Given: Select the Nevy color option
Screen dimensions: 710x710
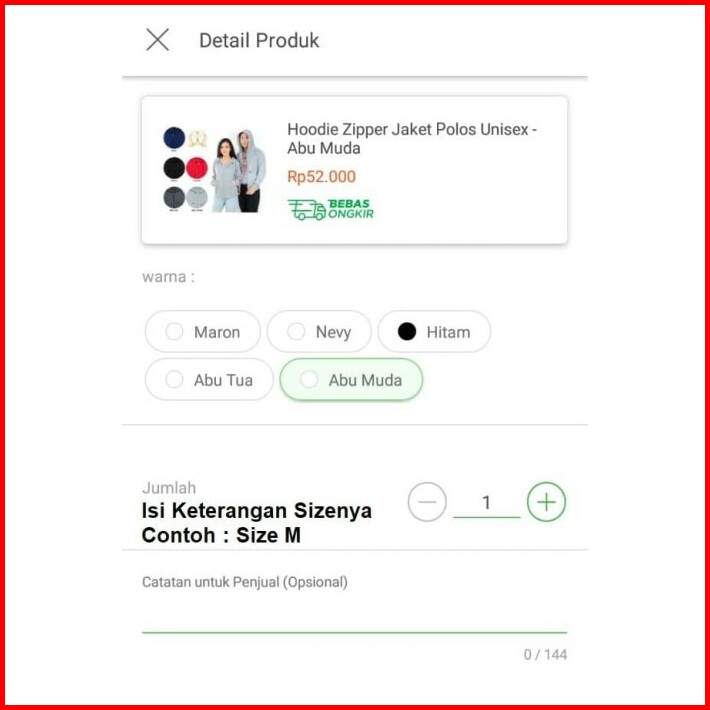Looking at the screenshot, I should (319, 331).
